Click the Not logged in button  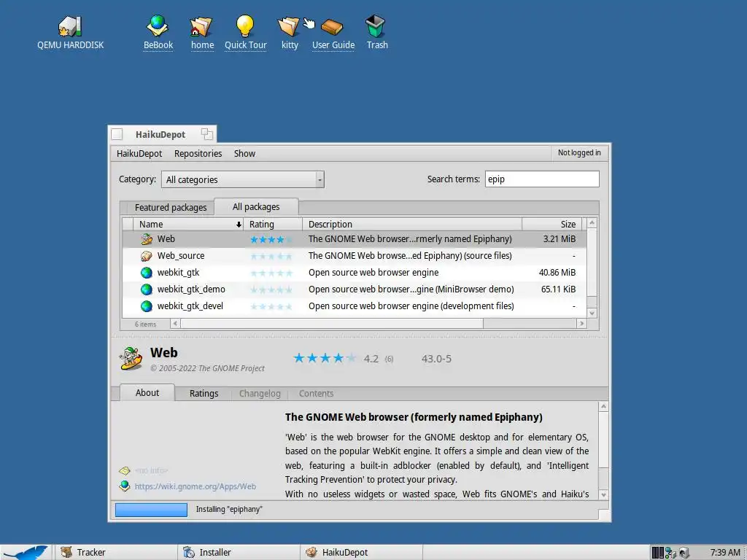(579, 152)
